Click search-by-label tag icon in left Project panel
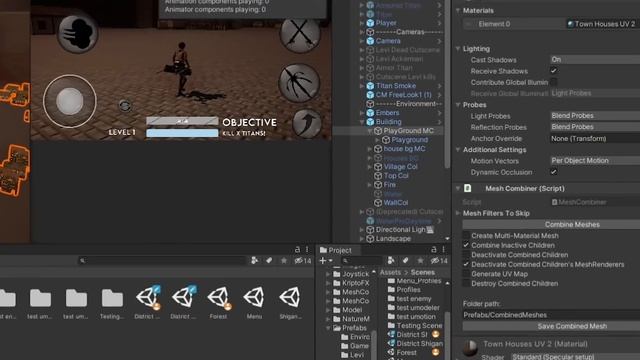The height and width of the screenshot is (360, 640). click(269, 260)
